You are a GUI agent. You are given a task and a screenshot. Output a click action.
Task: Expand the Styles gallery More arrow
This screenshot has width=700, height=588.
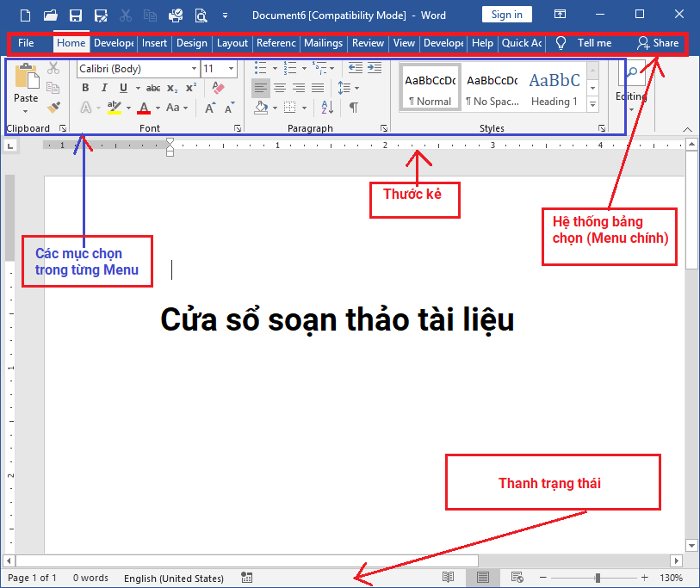coord(592,104)
